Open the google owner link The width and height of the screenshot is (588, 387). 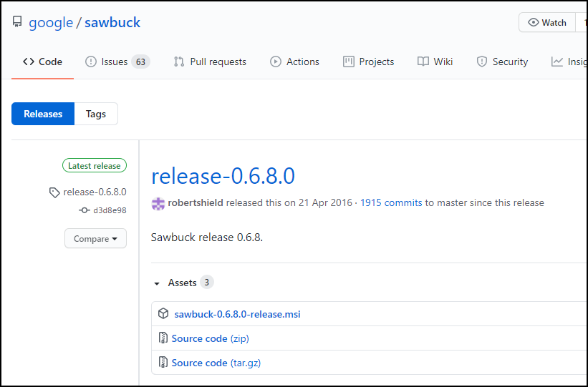point(51,22)
